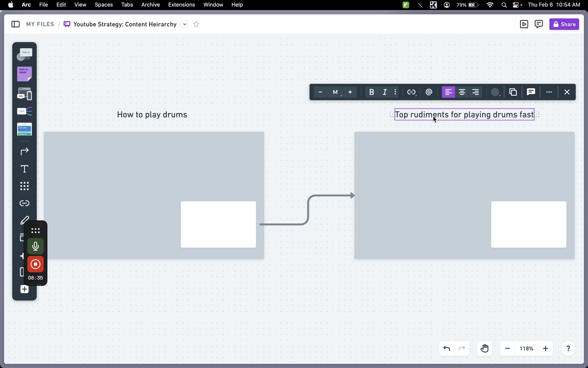
Task: Open the M text size dropdown
Action: (335, 92)
